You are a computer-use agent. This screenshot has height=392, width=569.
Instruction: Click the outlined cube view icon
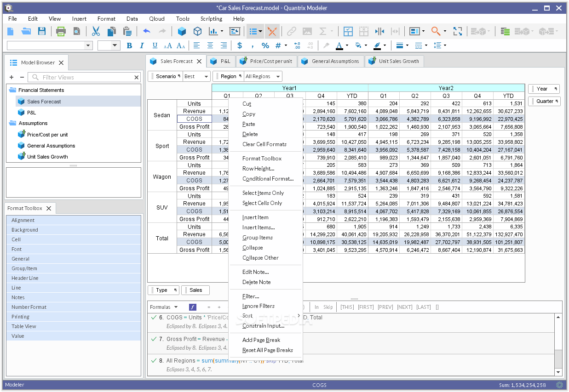(197, 31)
